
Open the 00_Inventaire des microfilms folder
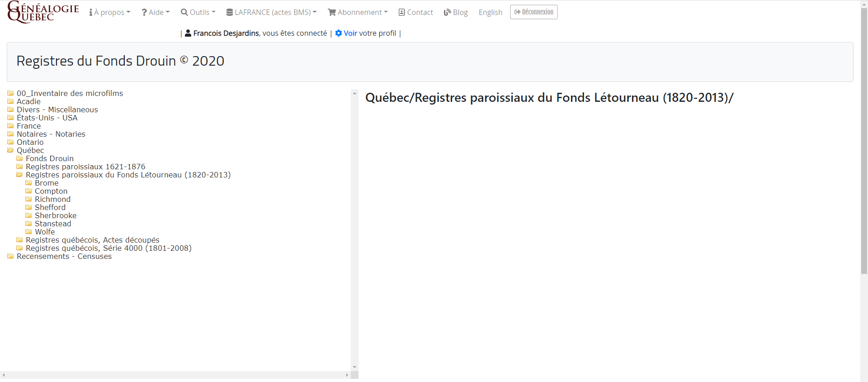[x=70, y=93]
